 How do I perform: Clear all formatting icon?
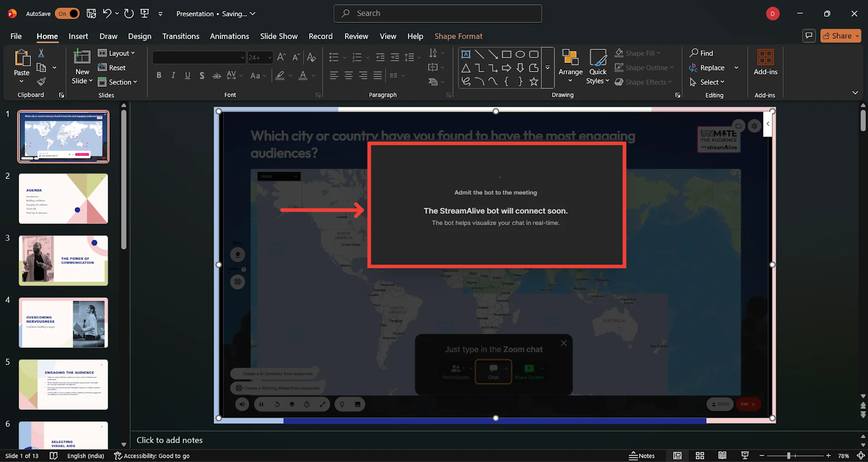pyautogui.click(x=311, y=57)
